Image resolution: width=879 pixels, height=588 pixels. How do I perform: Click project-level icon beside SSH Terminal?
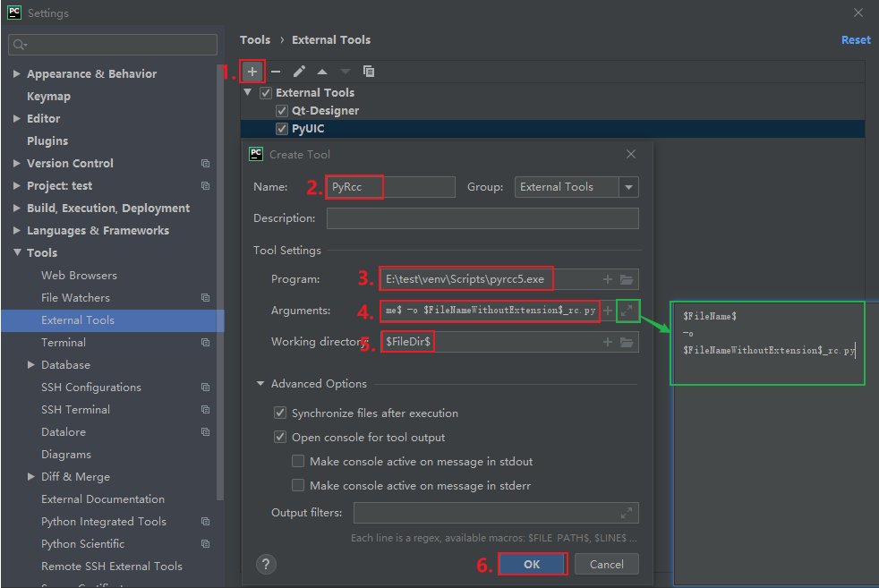(205, 410)
